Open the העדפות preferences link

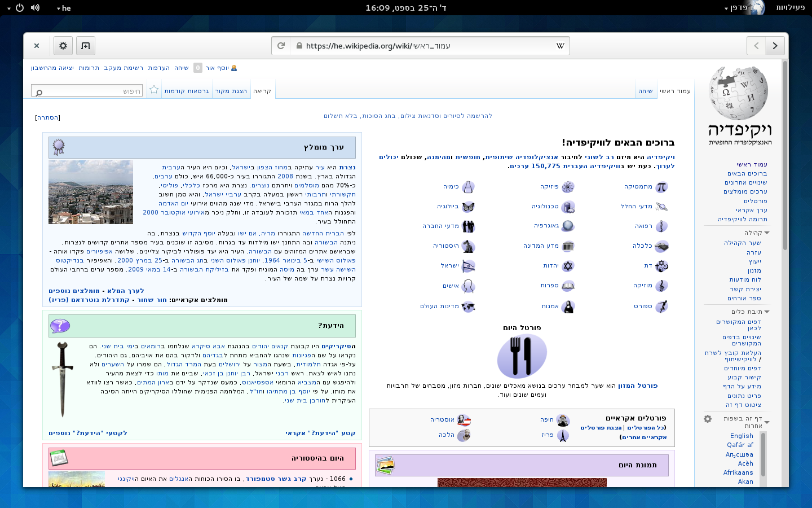coord(159,68)
